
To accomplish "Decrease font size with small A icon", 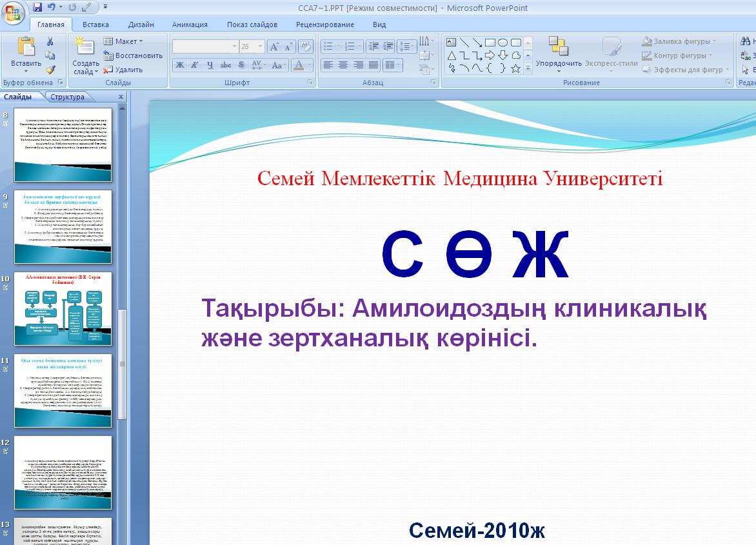I will [x=288, y=46].
